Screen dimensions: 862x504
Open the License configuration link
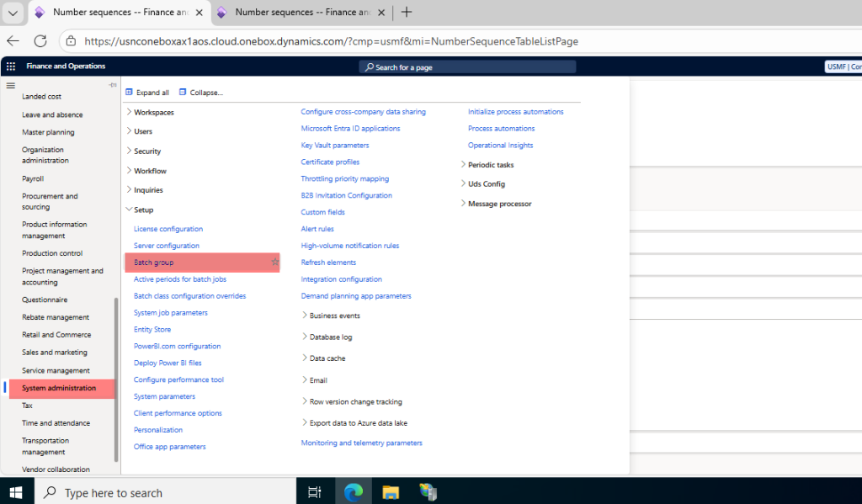coord(168,229)
